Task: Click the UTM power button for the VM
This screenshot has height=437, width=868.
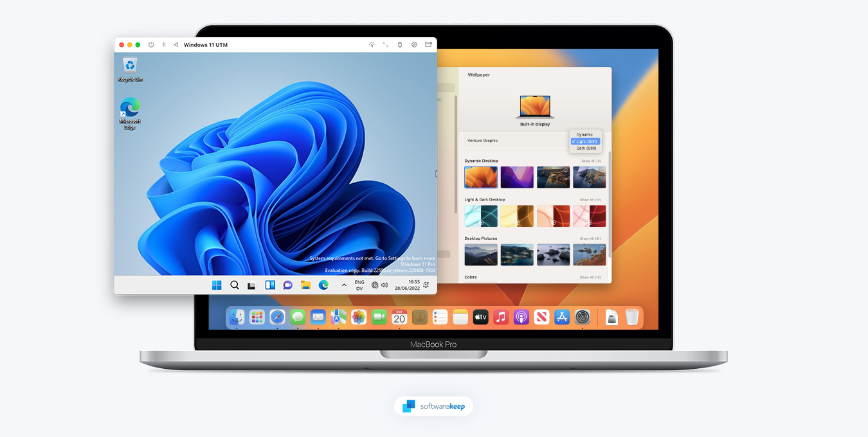Action: click(x=151, y=45)
